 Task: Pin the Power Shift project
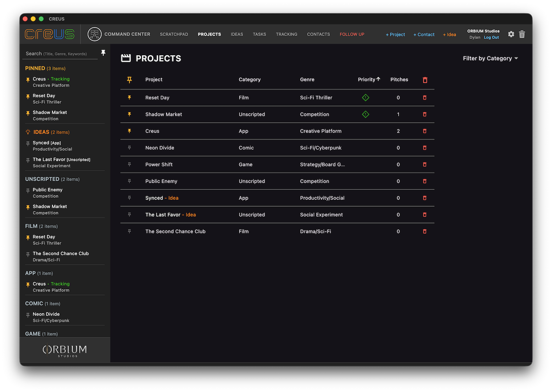pos(129,164)
